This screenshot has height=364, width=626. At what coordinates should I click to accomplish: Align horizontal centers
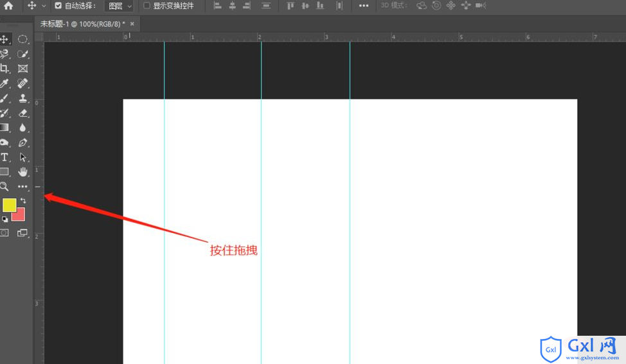pos(233,6)
